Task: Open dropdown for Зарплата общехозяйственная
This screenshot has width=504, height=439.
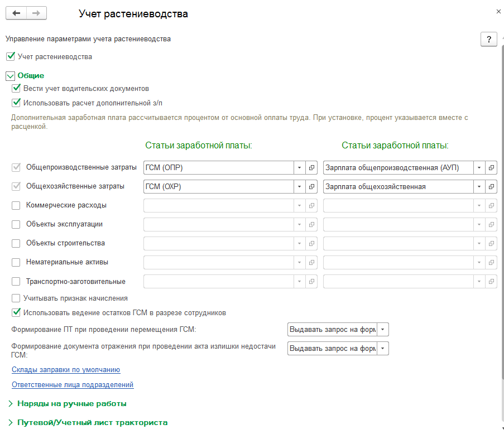Action: 479,186
